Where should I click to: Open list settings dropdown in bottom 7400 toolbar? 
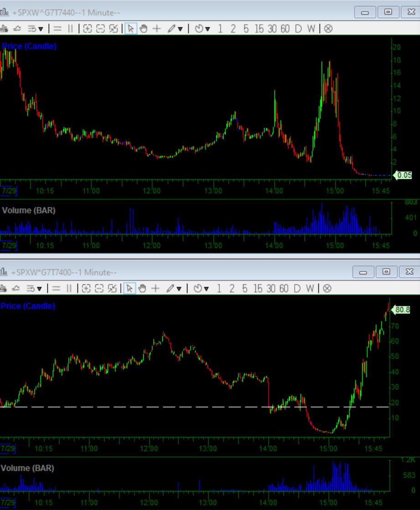34,288
